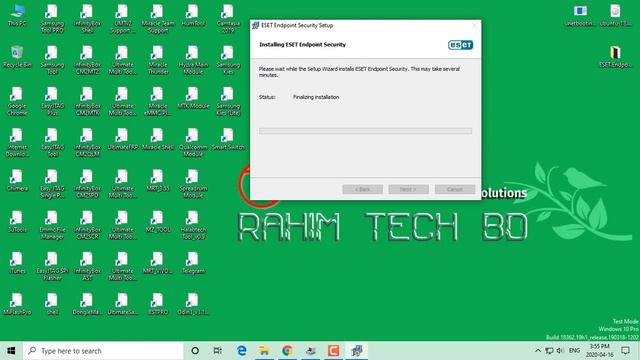640x360 pixels.
Task: Select Qualcomm Module shortcut
Action: [x=193, y=142]
